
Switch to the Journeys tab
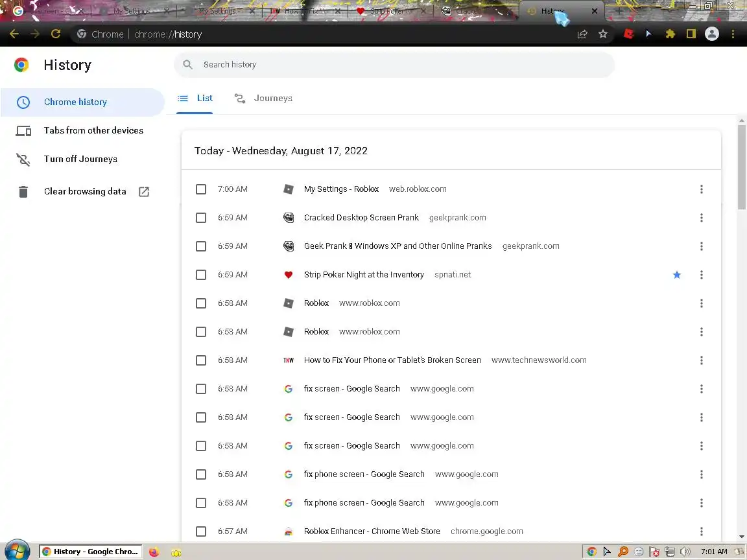(x=263, y=98)
